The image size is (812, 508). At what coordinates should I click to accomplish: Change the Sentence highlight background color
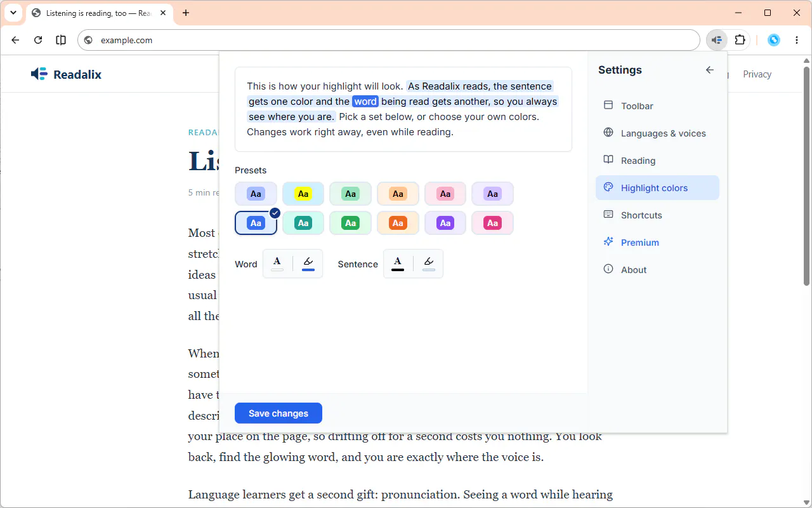(x=429, y=264)
